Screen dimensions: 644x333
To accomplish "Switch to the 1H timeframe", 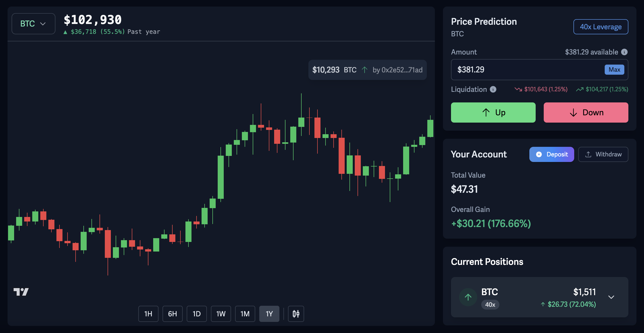I will [148, 314].
